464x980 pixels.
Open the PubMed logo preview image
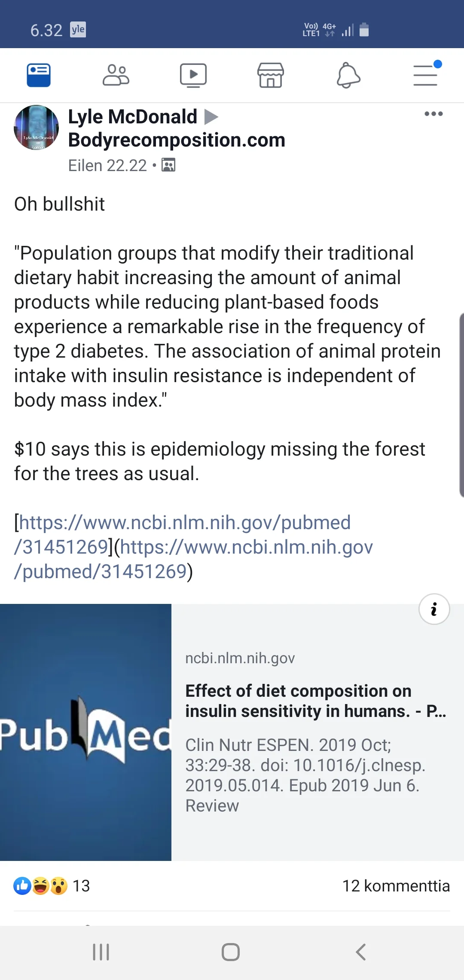point(85,732)
